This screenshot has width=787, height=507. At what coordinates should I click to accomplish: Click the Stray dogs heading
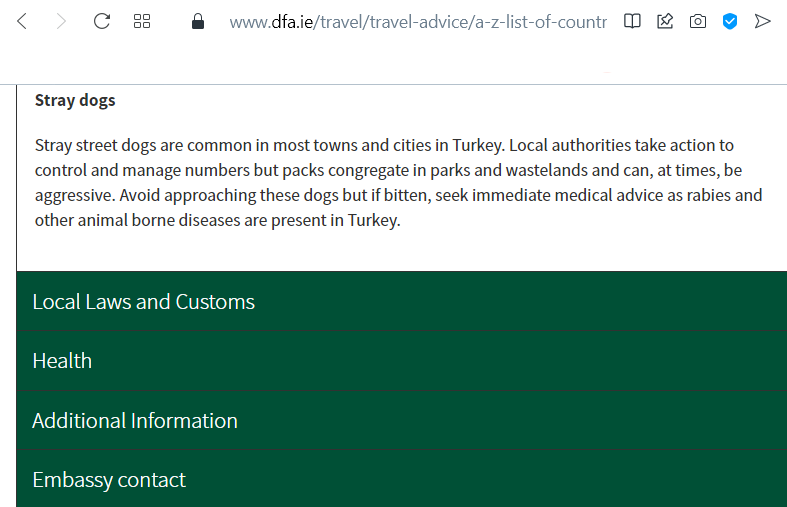click(x=75, y=100)
